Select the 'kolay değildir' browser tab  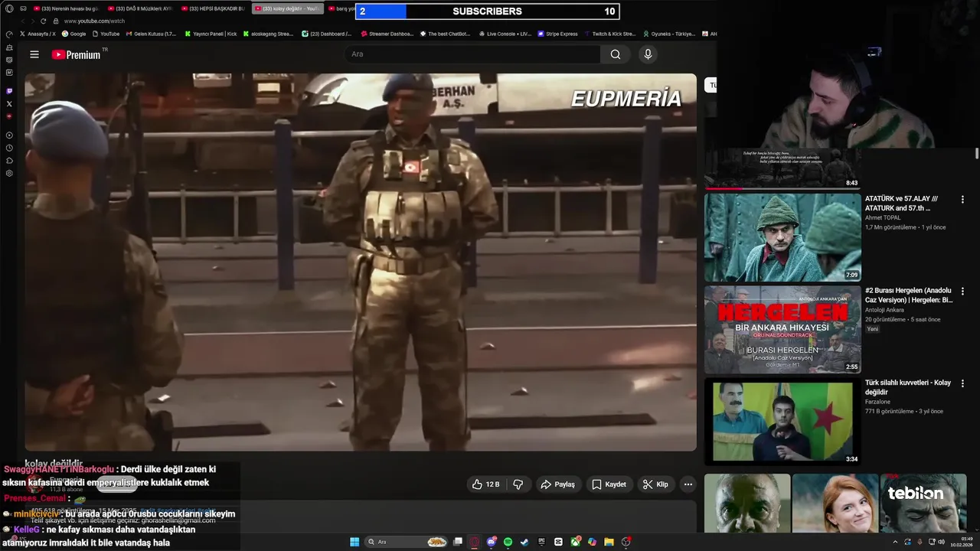[x=287, y=8]
